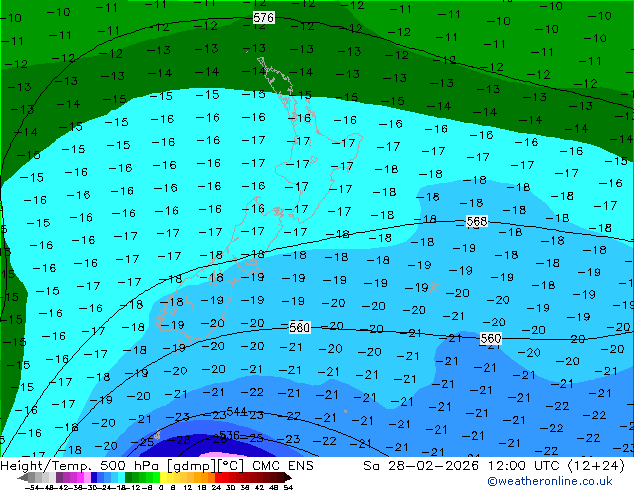This screenshot has width=634, height=490.
Task: Click the 576 geopotential contour label
Action: pos(264,17)
